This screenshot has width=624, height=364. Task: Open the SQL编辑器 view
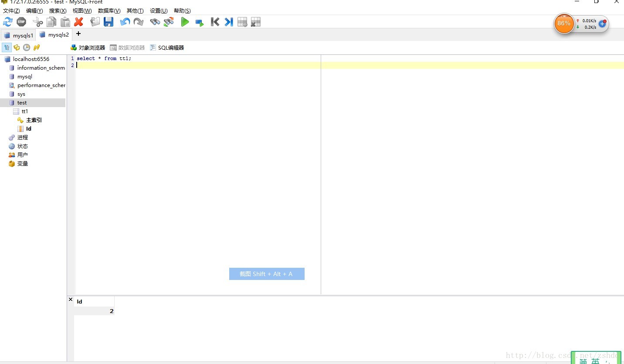click(x=167, y=47)
